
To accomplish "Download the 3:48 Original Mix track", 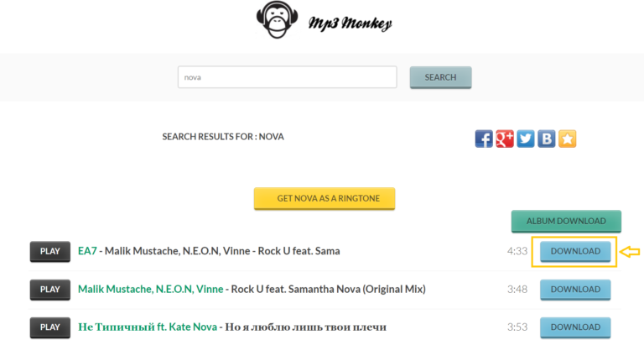I will tap(575, 290).
